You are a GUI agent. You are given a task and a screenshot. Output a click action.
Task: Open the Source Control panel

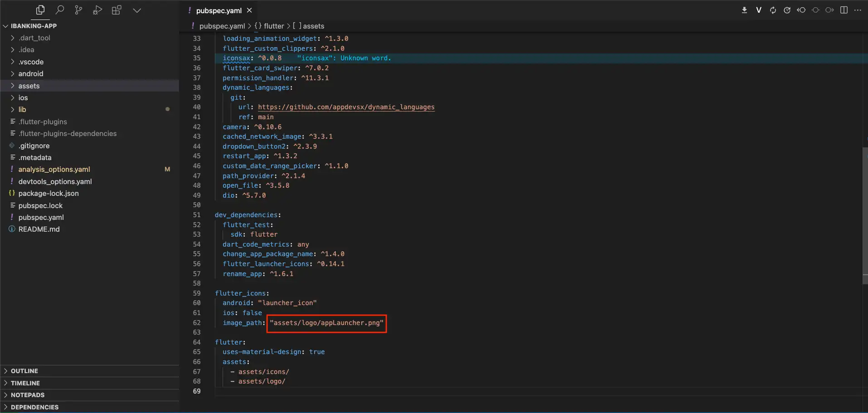(x=78, y=10)
